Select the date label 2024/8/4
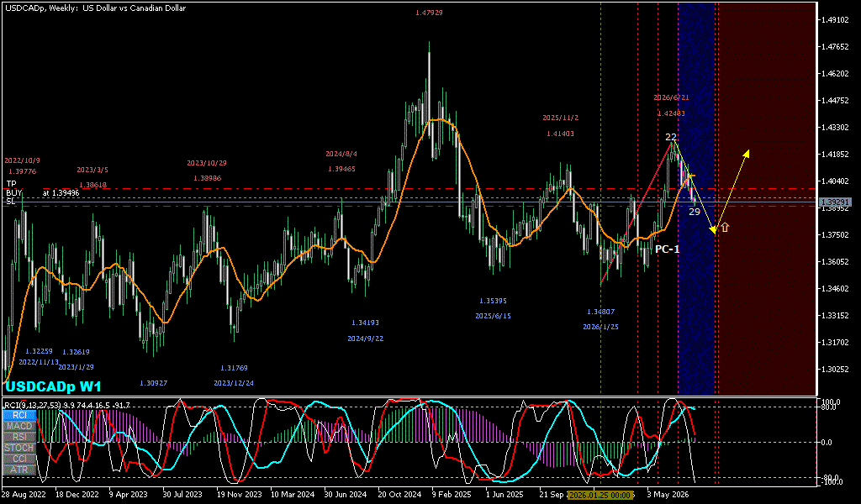The image size is (861, 504). (x=341, y=154)
